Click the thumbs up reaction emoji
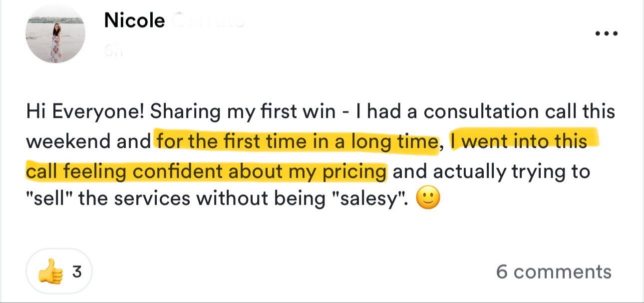 (x=50, y=273)
